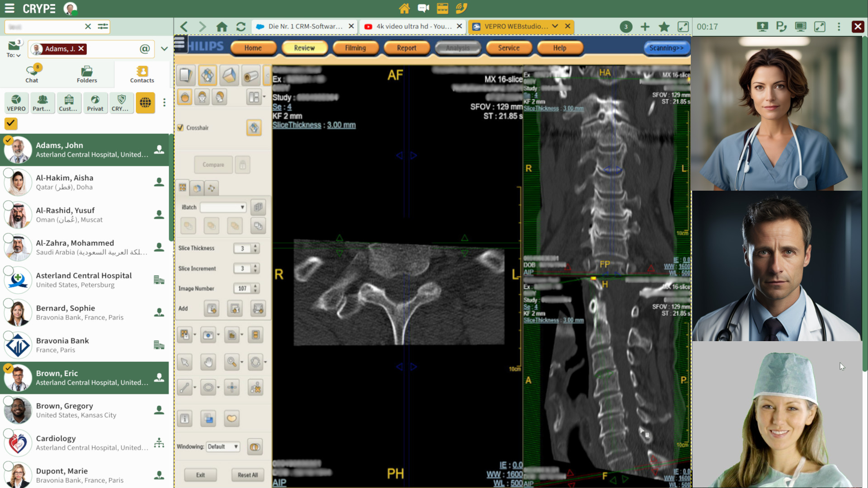Open the Folders tab
This screenshot has width=868, height=488.
(86, 75)
